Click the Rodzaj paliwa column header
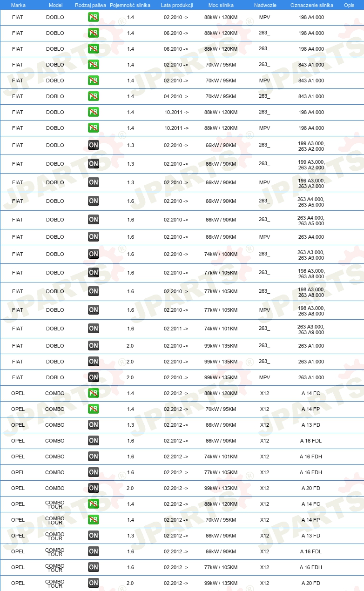The height and width of the screenshot is (591, 364). (x=90, y=5)
